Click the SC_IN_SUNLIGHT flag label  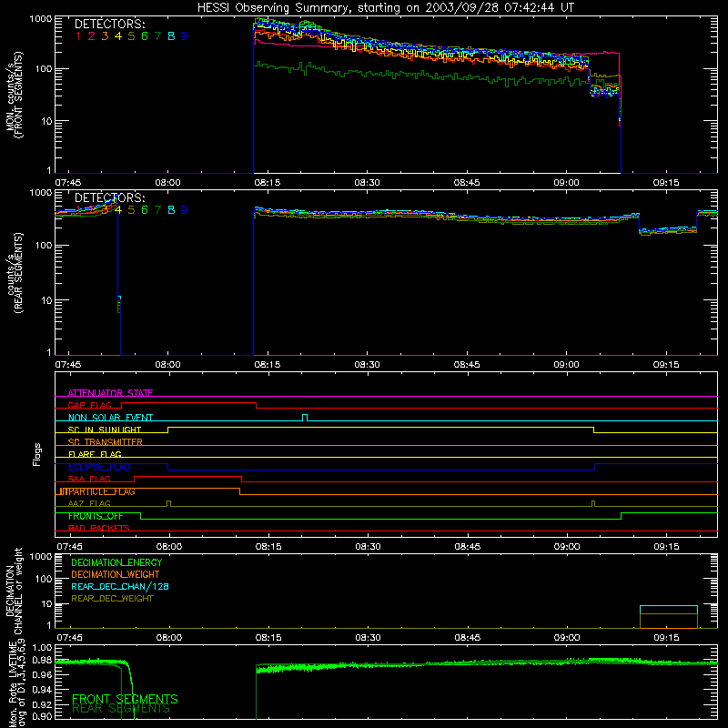pos(105,430)
